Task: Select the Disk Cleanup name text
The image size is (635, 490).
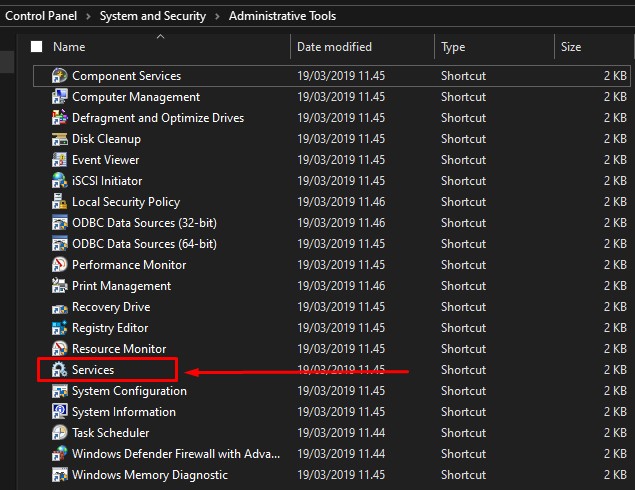Action: coord(107,139)
